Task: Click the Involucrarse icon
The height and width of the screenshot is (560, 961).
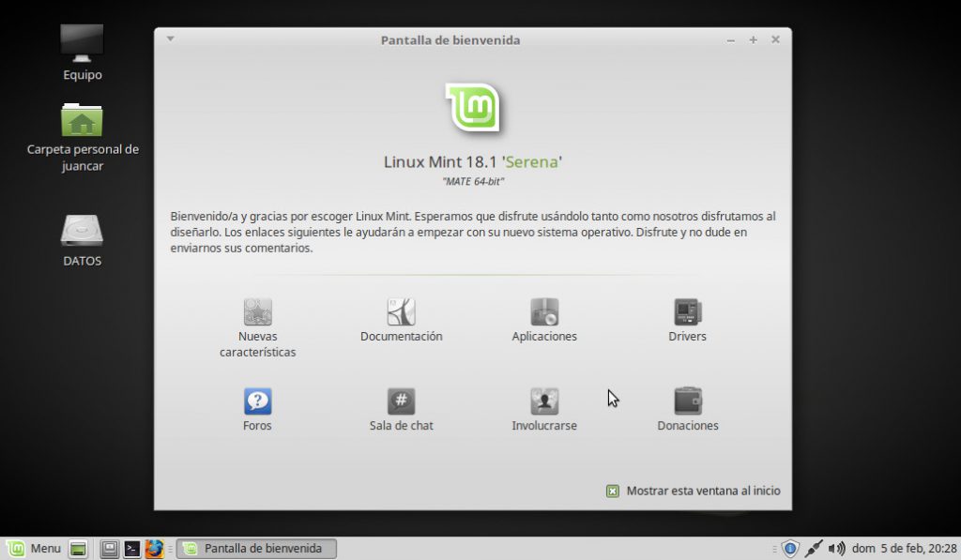Action: click(544, 401)
